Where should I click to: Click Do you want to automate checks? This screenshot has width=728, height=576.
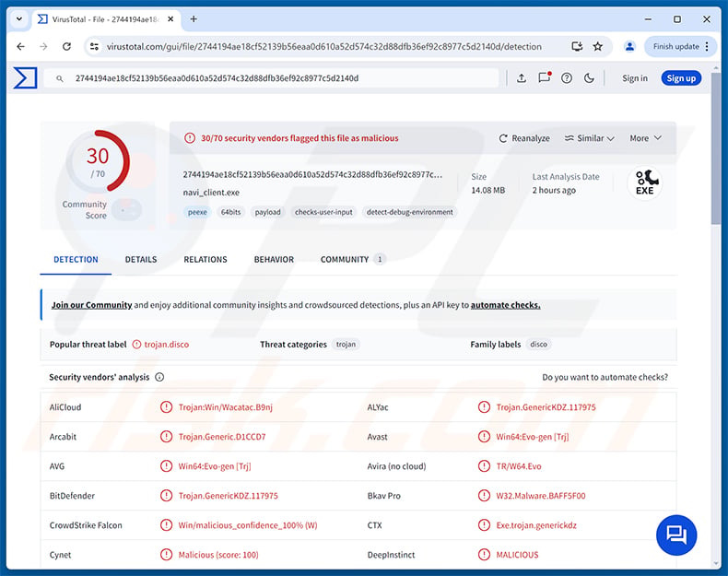(605, 377)
